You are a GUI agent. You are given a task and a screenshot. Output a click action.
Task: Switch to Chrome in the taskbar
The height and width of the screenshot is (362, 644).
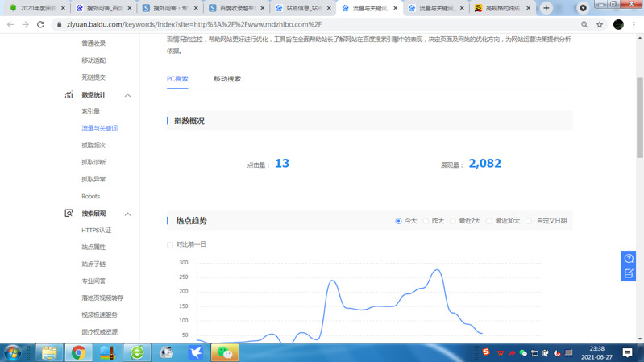[78, 353]
